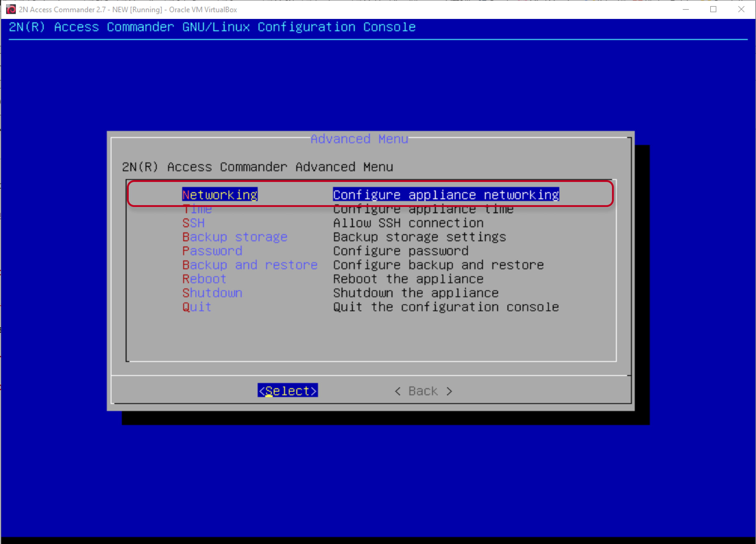
Task: Click the Select button
Action: pyautogui.click(x=288, y=390)
